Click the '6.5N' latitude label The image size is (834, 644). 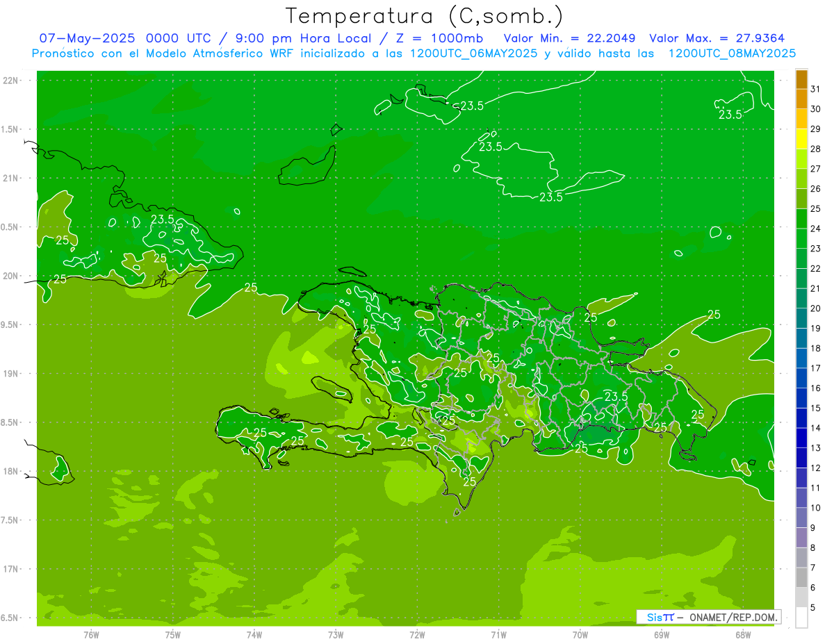(x=10, y=618)
